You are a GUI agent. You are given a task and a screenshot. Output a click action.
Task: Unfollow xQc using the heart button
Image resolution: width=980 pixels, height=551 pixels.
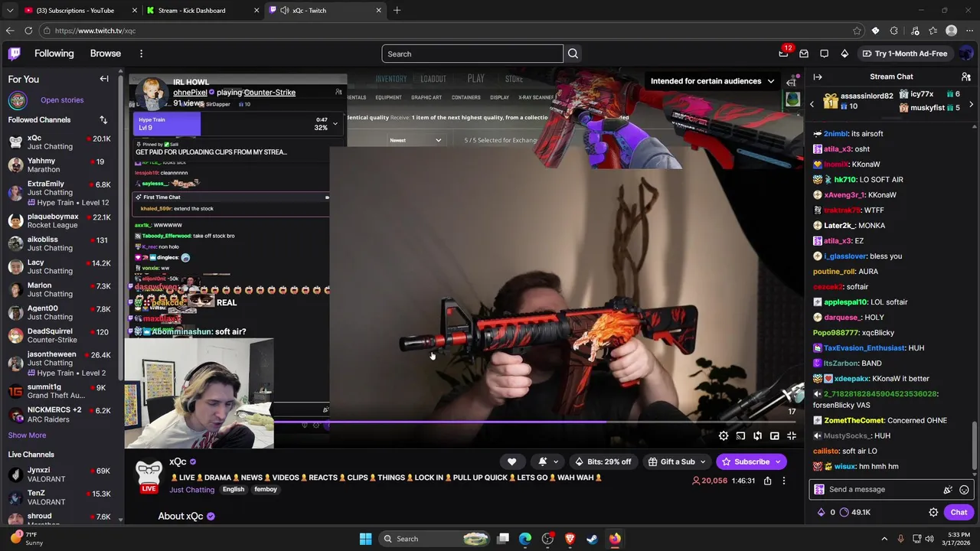pos(511,461)
